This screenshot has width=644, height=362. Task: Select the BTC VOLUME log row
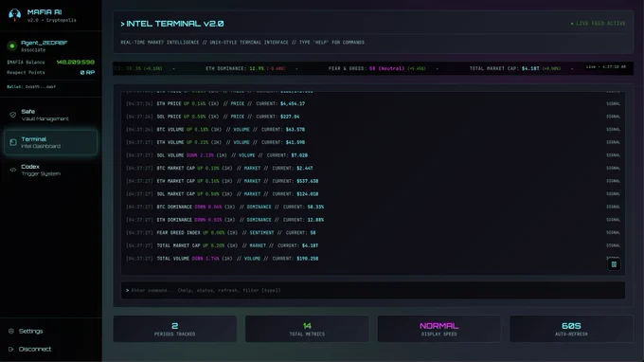[373, 130]
